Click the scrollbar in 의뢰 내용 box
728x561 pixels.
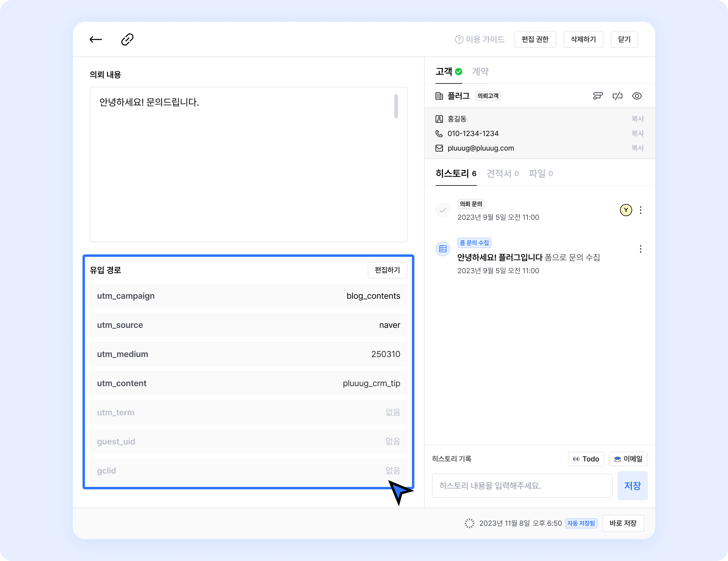pos(396,106)
